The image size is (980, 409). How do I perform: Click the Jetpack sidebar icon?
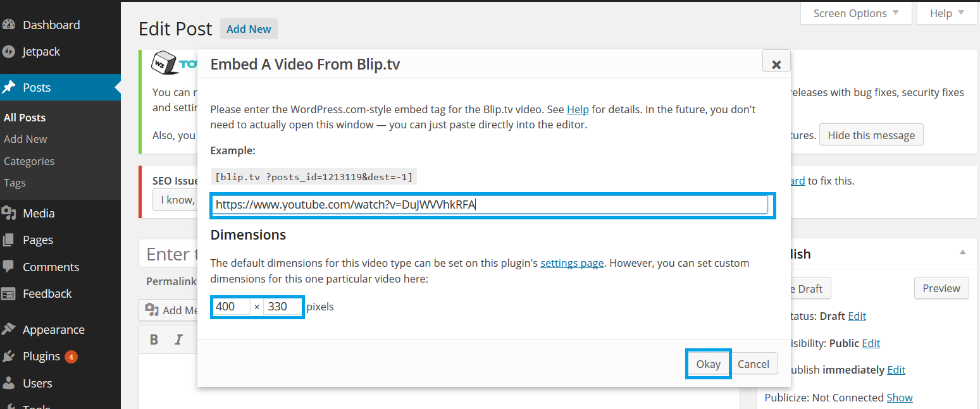9,52
